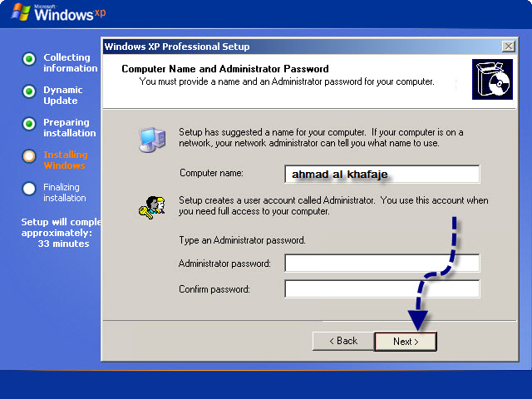This screenshot has width=532, height=399.
Task: Close the Windows XP Professional Setup dialog
Action: [x=508, y=47]
